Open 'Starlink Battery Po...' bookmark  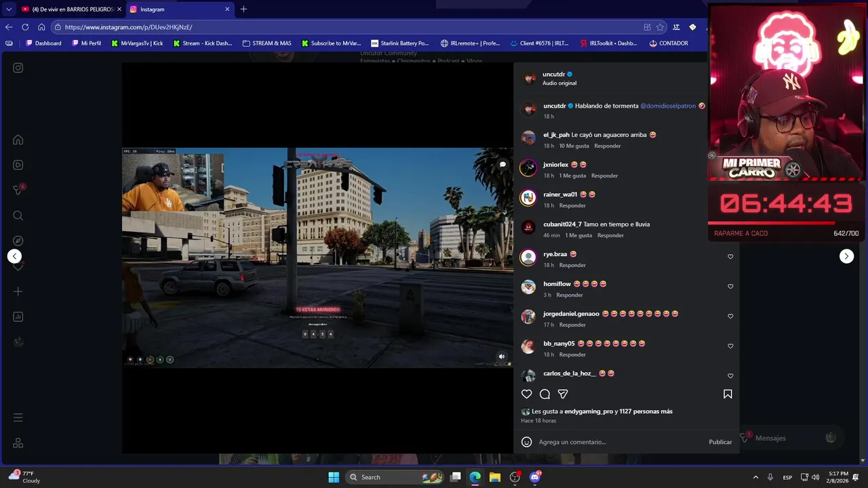pyautogui.click(x=399, y=43)
